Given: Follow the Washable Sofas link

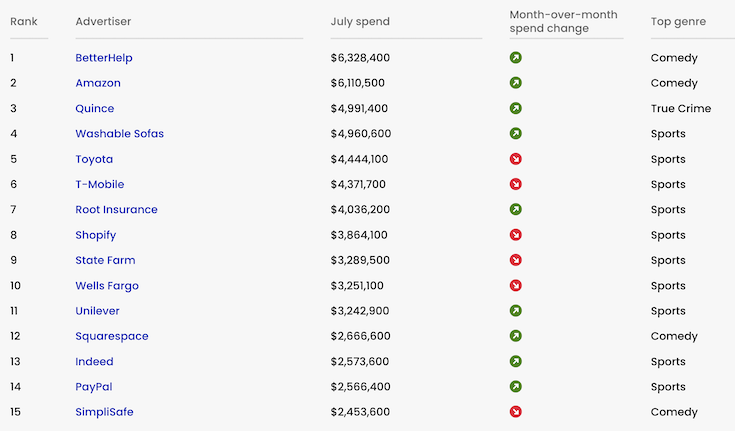Looking at the screenshot, I should (119, 134).
